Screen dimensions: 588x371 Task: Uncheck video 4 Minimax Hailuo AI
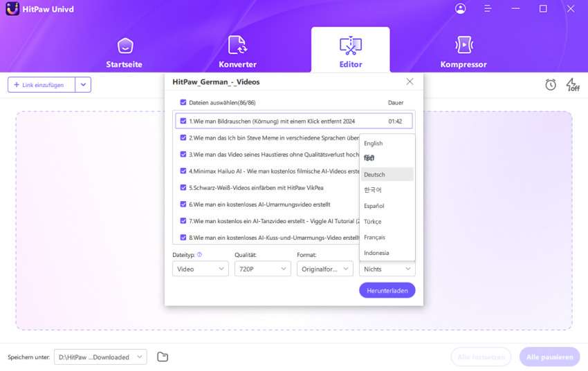click(183, 171)
